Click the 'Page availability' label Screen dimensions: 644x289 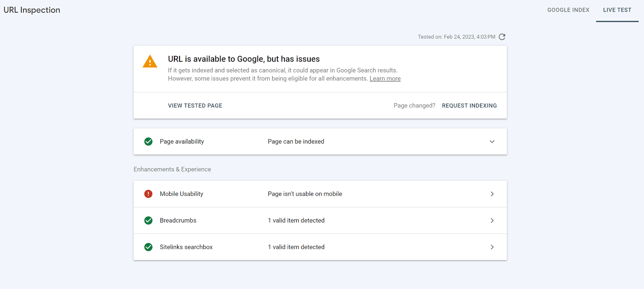click(182, 141)
